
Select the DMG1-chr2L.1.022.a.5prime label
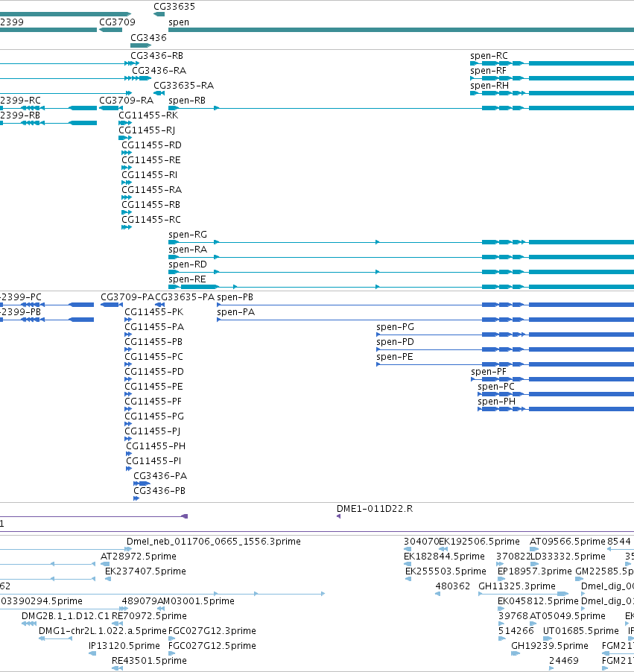click(103, 631)
